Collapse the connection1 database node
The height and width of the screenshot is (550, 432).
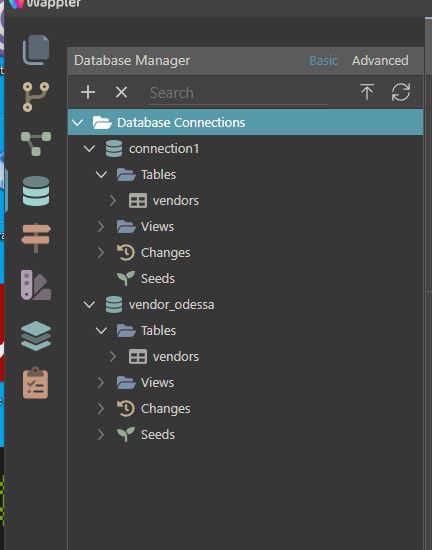[89, 149]
